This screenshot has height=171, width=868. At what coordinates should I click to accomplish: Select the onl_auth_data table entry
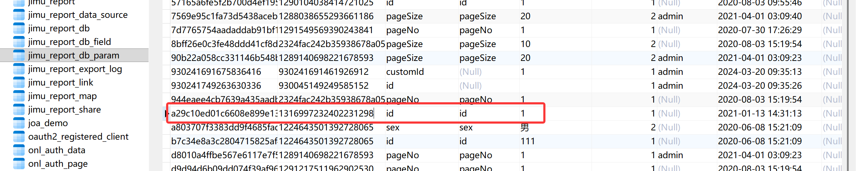pyautogui.click(x=57, y=150)
